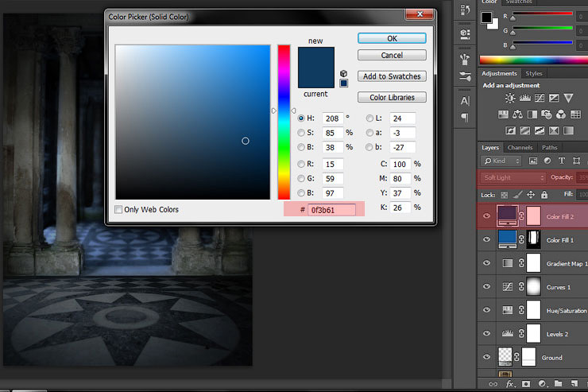The image size is (588, 392).
Task: Hide the Curves 1 layer
Action: coord(486,286)
